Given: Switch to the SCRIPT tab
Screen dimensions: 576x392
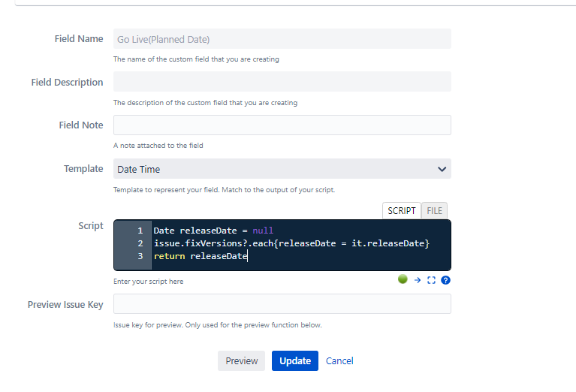Looking at the screenshot, I should pyautogui.click(x=402, y=211).
